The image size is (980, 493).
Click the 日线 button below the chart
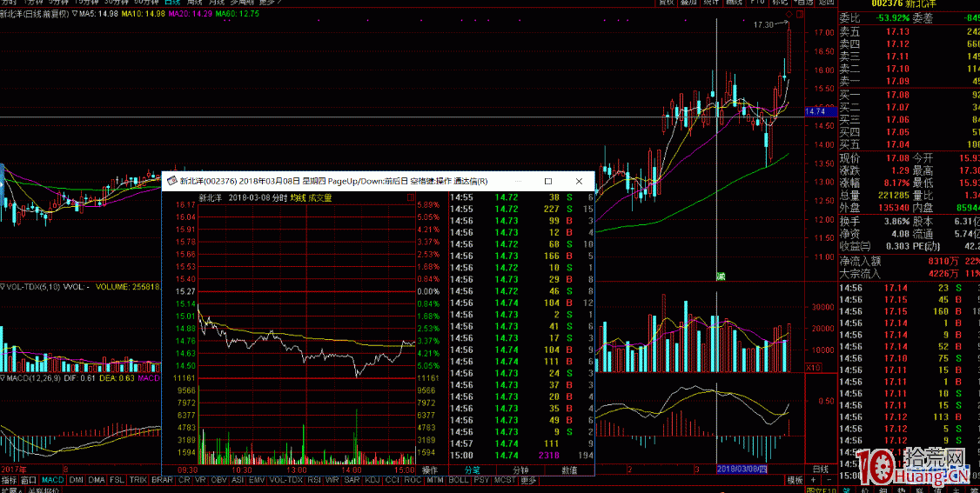tap(819, 470)
